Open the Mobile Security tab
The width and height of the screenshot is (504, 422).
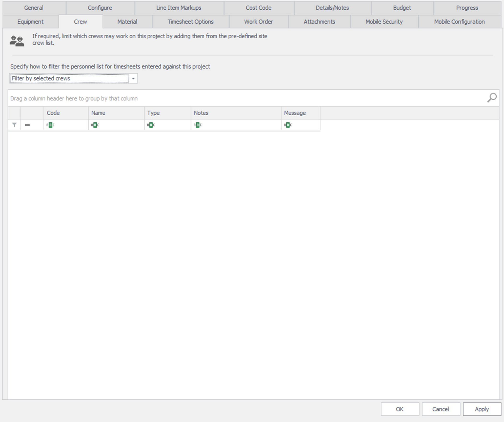[x=384, y=22]
